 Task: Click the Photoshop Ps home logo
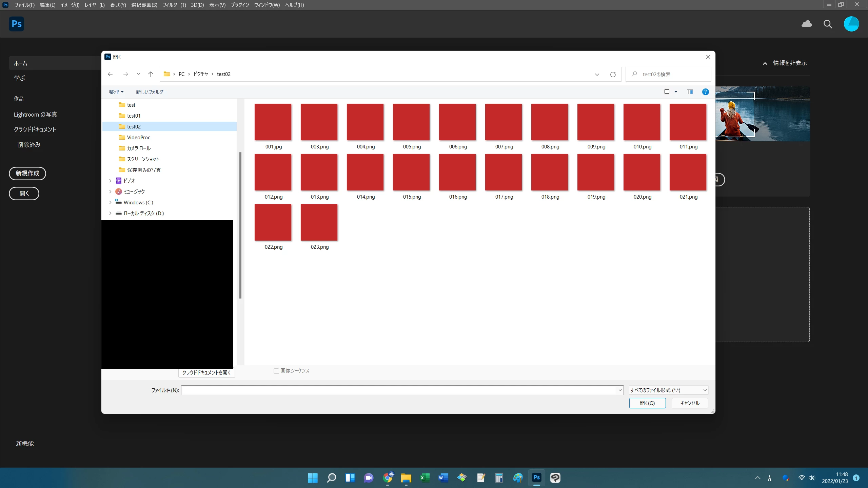[16, 24]
